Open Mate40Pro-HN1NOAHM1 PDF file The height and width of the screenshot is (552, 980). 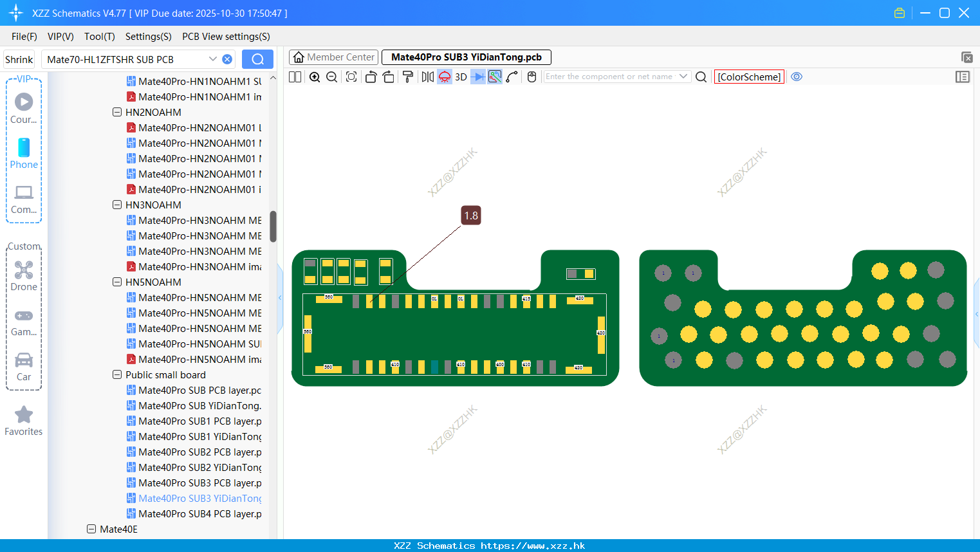[x=194, y=97]
